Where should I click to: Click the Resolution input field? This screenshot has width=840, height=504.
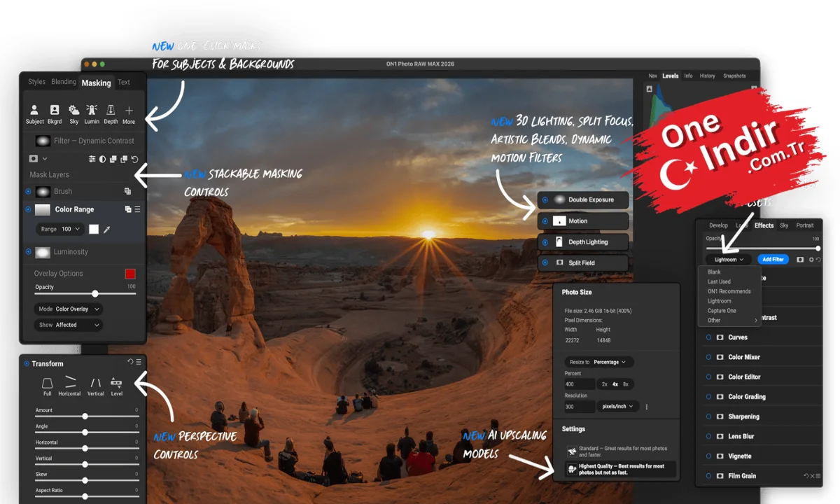tap(580, 407)
